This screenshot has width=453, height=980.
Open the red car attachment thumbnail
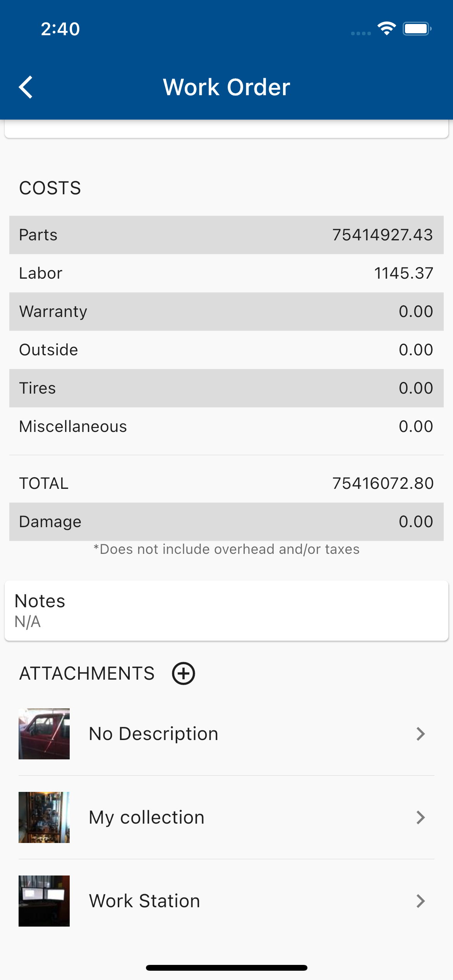point(44,734)
